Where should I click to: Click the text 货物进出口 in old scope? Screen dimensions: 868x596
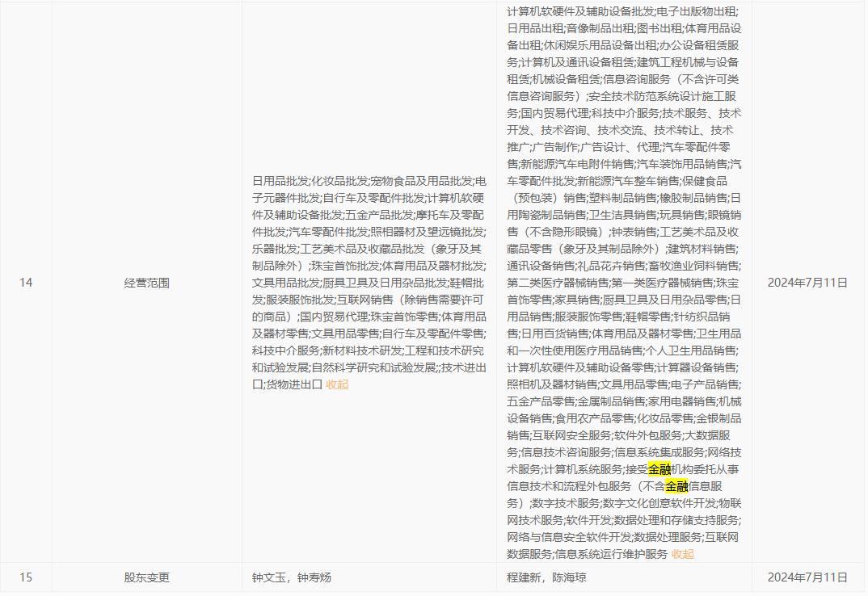tap(294, 384)
